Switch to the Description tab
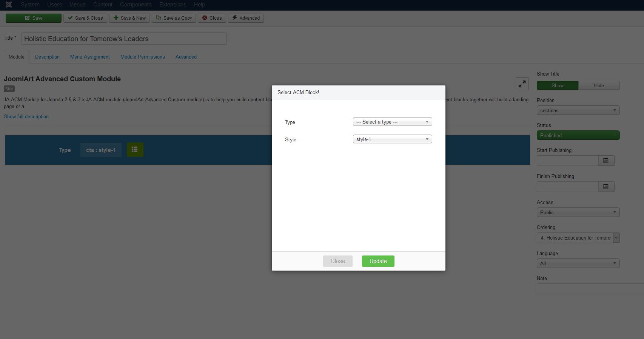Viewport: 644px width, 339px height. (x=47, y=57)
